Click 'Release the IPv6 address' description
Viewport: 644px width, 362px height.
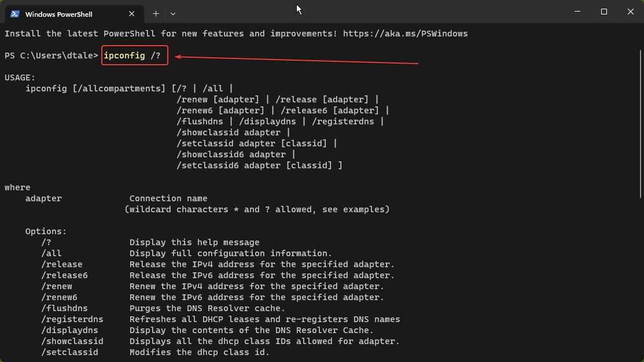262,275
